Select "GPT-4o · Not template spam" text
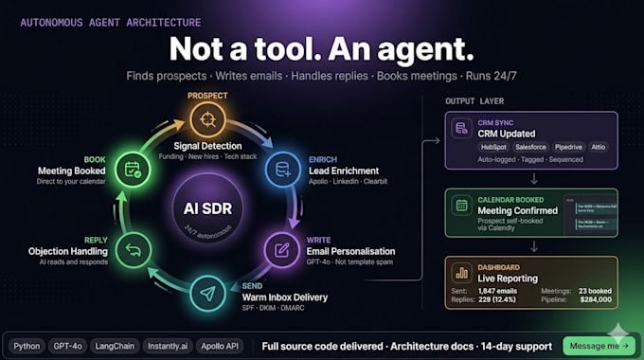The image size is (644, 360). 349,261
